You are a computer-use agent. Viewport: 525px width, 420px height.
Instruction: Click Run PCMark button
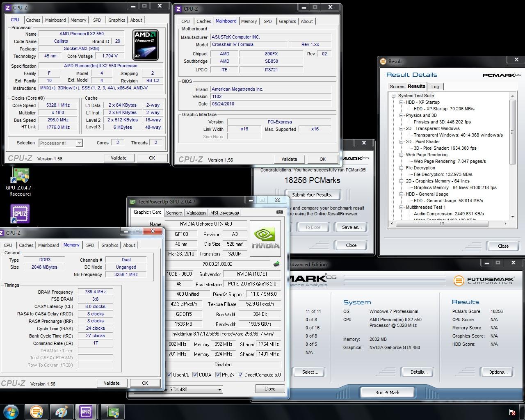click(387, 393)
